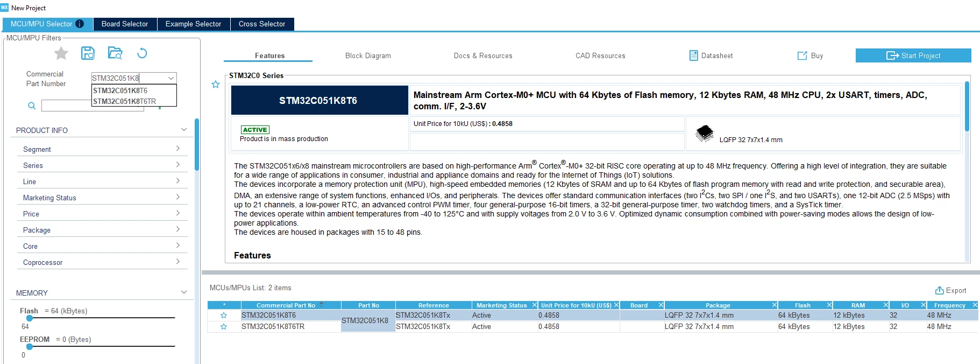Toggle favorite star for the STM32C051K8T6 row

pyautogui.click(x=224, y=316)
